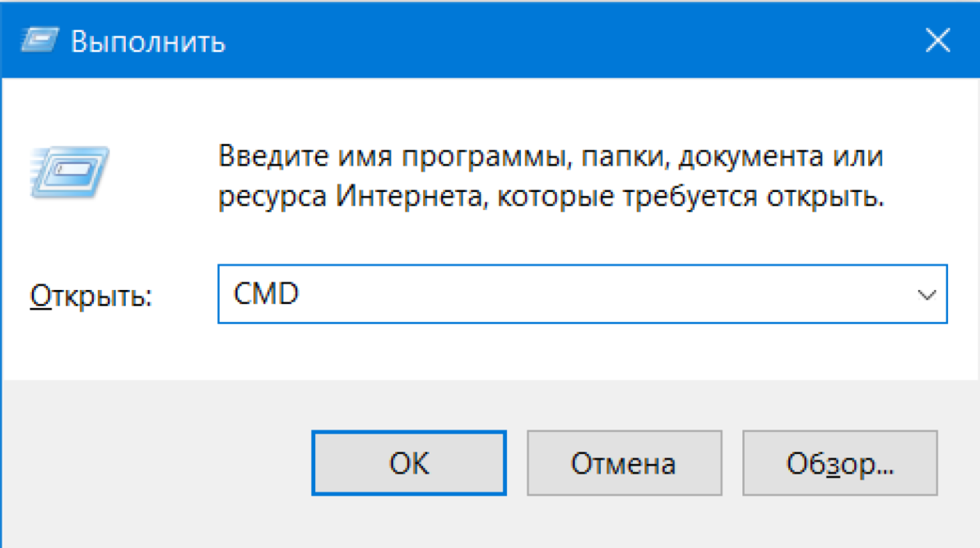Click the Выполнить title text
The height and width of the screenshot is (548, 980).
(148, 41)
